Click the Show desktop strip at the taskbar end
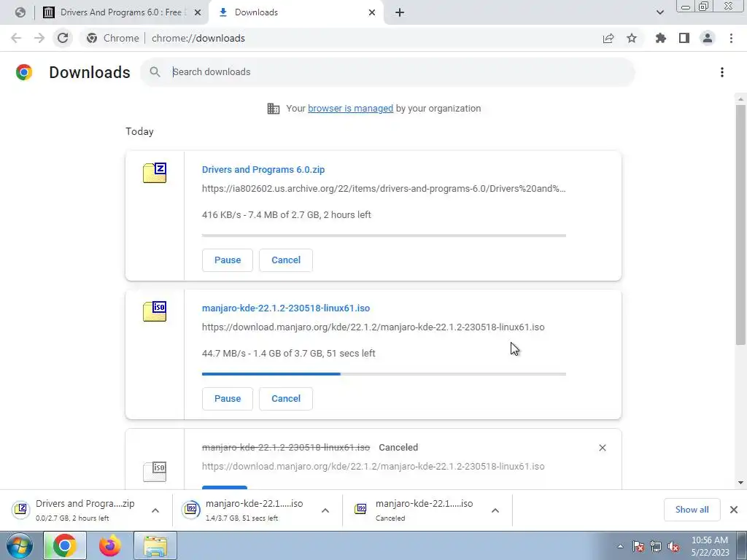This screenshot has width=747, height=560. [742, 545]
